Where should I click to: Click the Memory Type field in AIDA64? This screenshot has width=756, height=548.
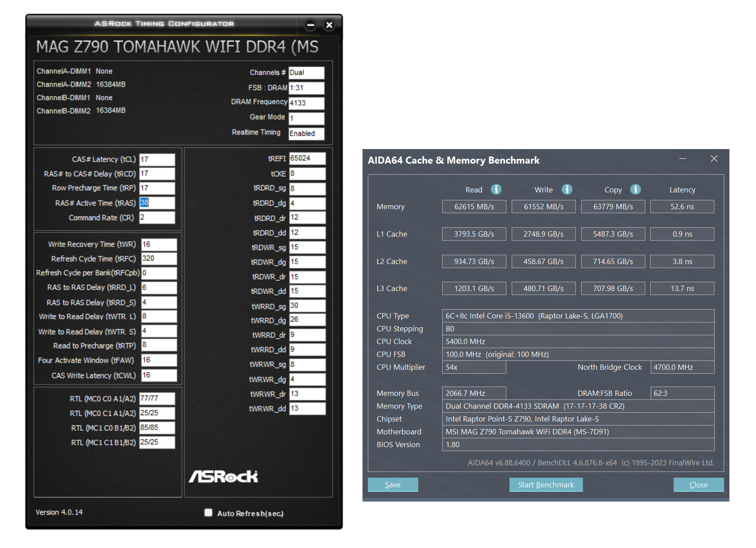point(578,406)
